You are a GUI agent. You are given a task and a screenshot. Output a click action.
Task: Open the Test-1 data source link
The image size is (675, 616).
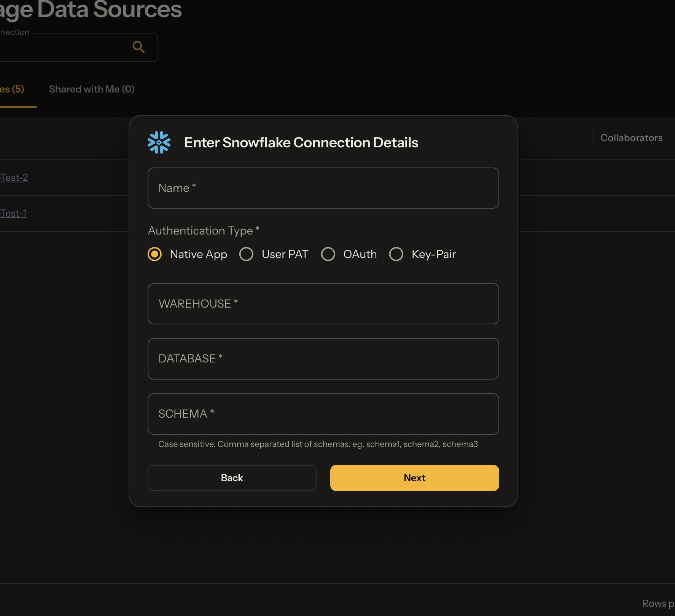[x=13, y=213]
